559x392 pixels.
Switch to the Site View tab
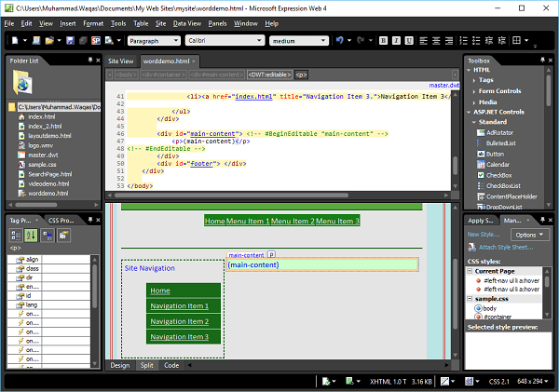pos(120,61)
